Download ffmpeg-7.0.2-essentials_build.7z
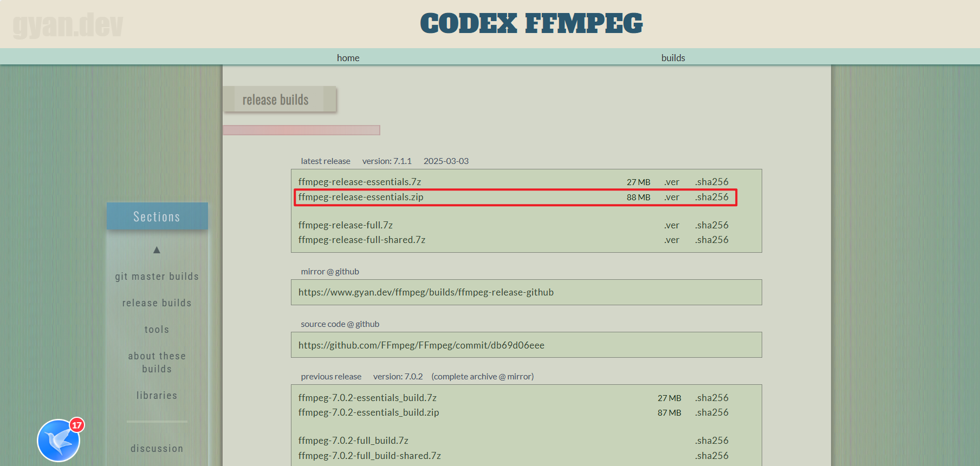The width and height of the screenshot is (980, 466). (x=367, y=398)
